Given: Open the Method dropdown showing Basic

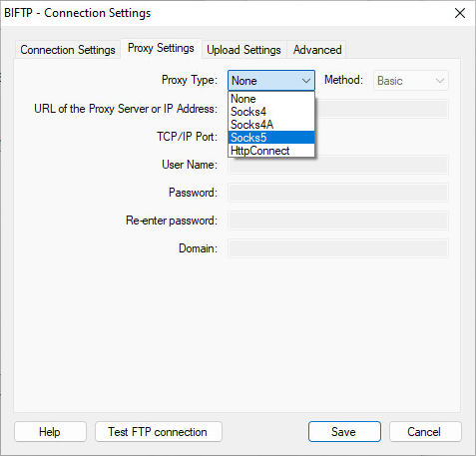Looking at the screenshot, I should click(411, 81).
